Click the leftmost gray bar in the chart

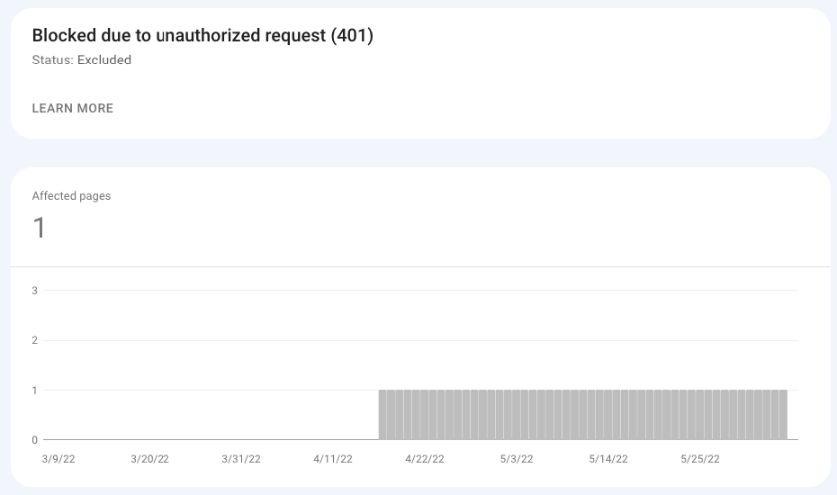click(383, 414)
